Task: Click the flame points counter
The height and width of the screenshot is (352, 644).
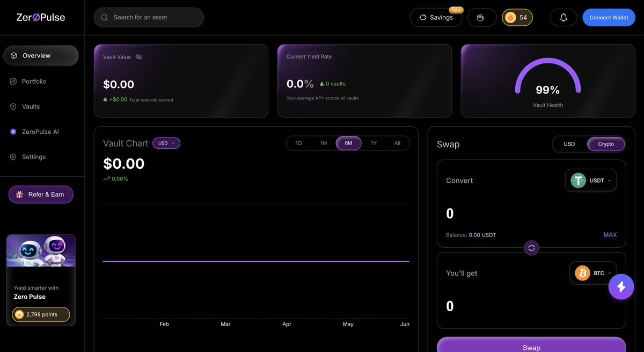Action: click(517, 17)
